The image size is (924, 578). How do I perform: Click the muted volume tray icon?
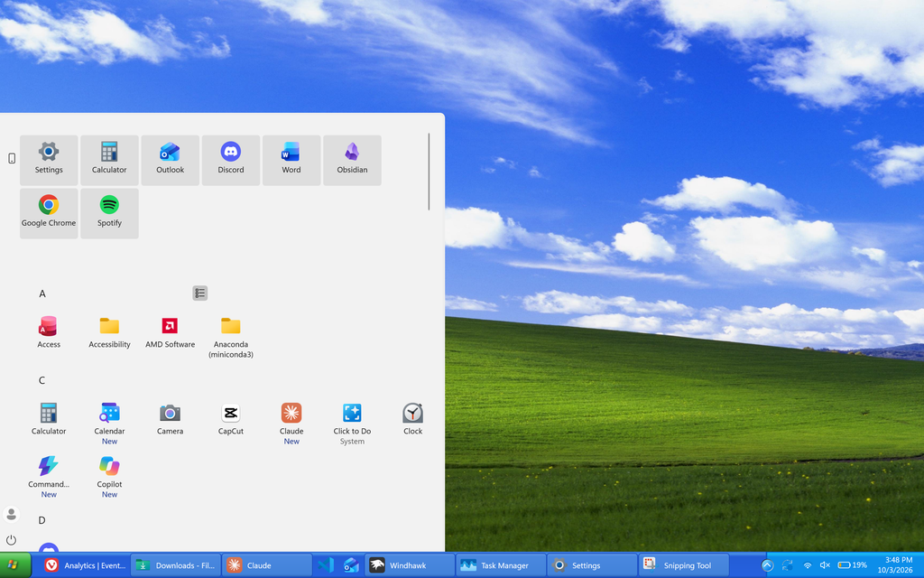(825, 565)
